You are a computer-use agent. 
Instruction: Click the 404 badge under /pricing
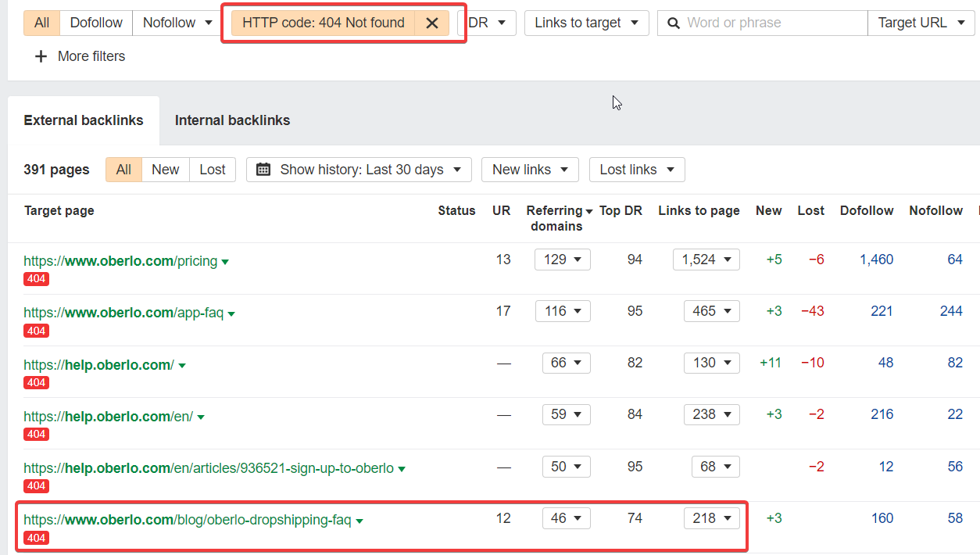36,279
